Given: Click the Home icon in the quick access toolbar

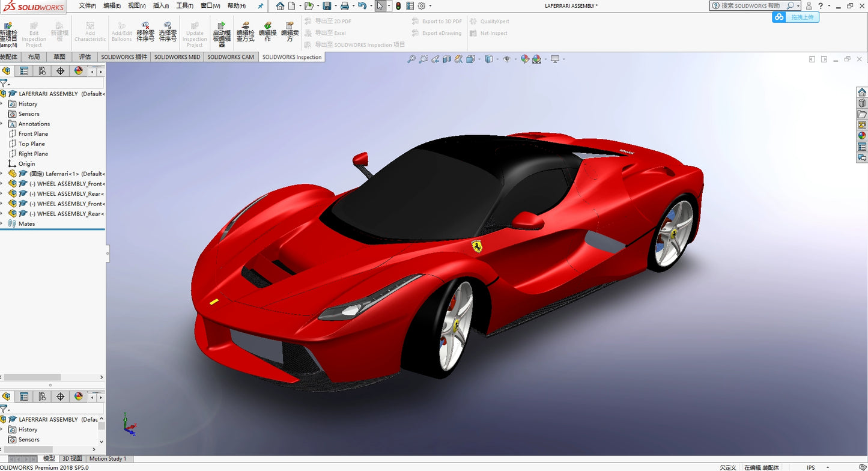Looking at the screenshot, I should tap(280, 6).
